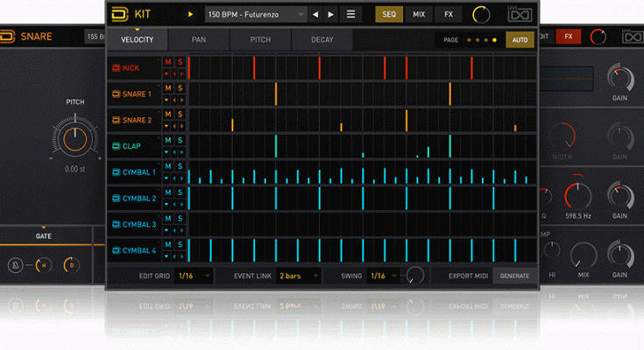This screenshot has width=644, height=350.
Task: Solo the Snare 2 track
Action: (180, 115)
